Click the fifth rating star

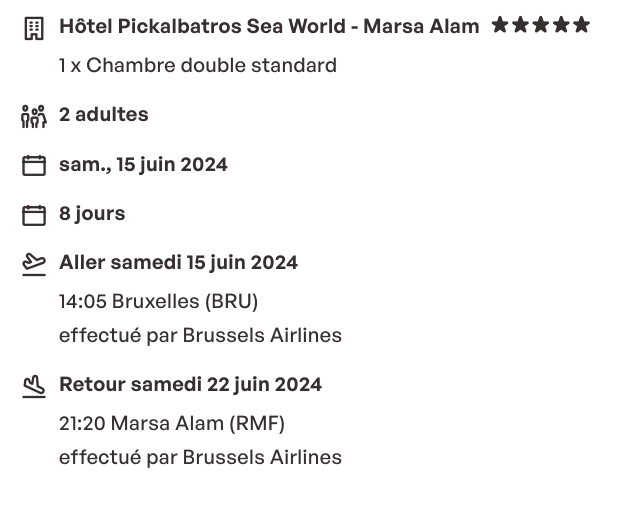(582, 25)
